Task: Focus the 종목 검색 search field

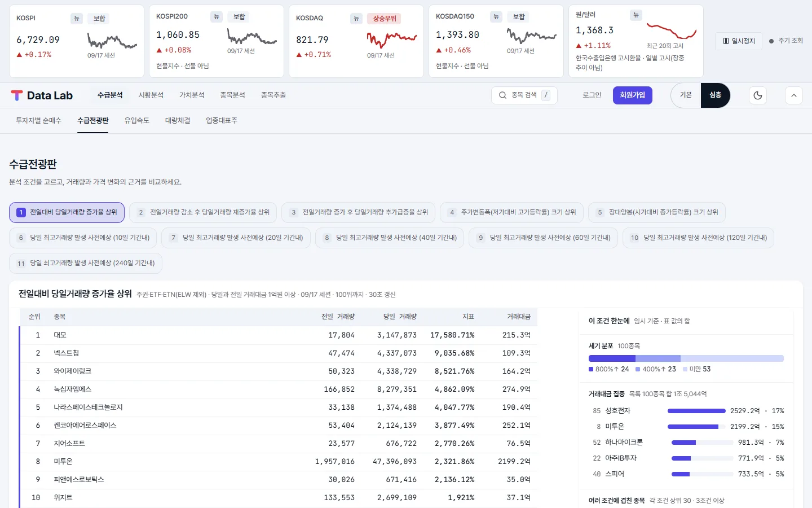Action: point(524,95)
